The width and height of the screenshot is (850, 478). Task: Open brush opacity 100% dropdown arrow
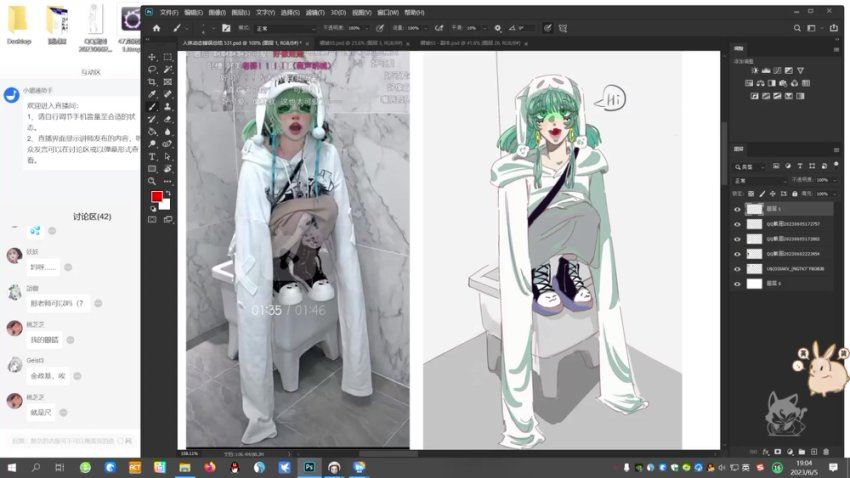[367, 28]
